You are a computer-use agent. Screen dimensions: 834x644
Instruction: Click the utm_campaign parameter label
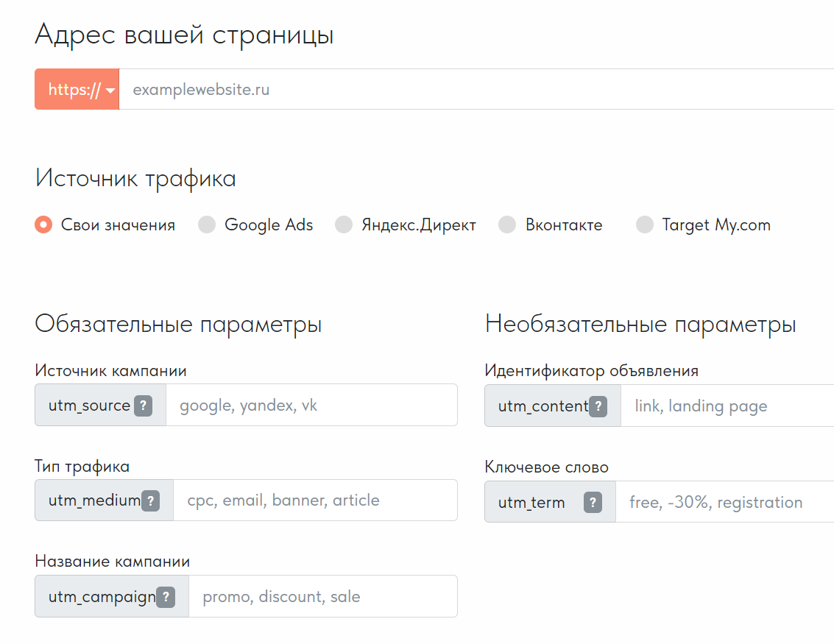102,597
